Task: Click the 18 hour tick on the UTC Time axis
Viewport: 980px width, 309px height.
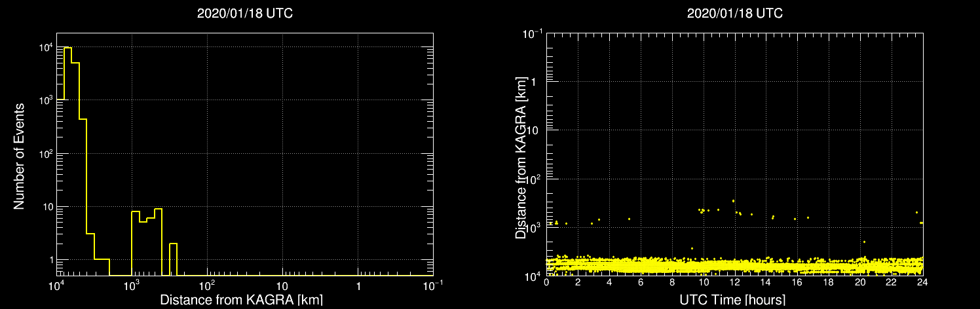Action: (829, 283)
